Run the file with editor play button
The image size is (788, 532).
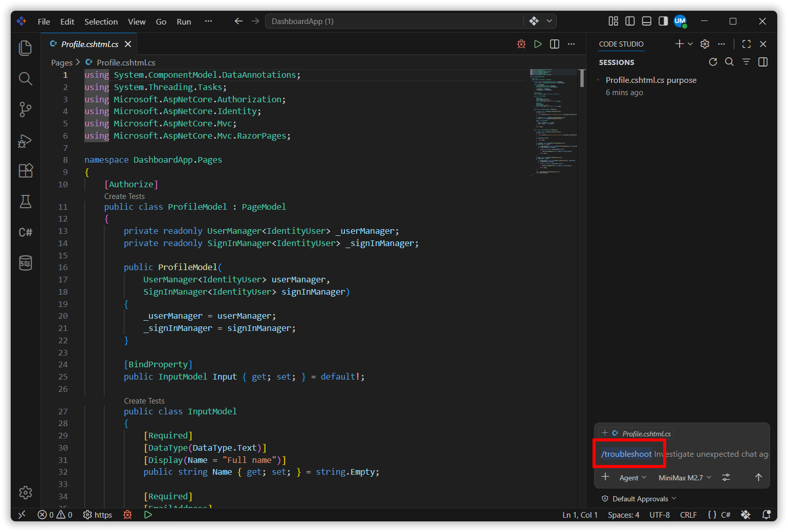(x=538, y=44)
